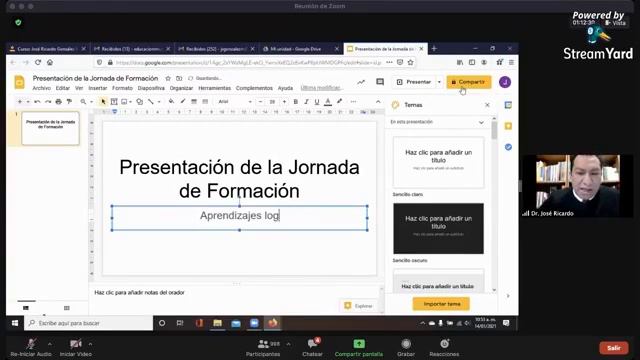Click the Importar tema button
Image resolution: width=640 pixels, height=360 pixels.
[441, 304]
